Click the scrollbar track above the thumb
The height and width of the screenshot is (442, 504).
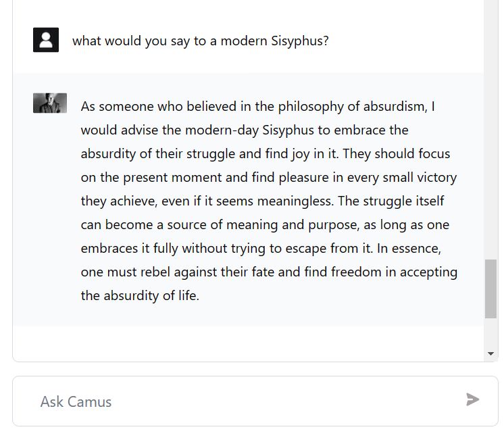tap(491, 135)
